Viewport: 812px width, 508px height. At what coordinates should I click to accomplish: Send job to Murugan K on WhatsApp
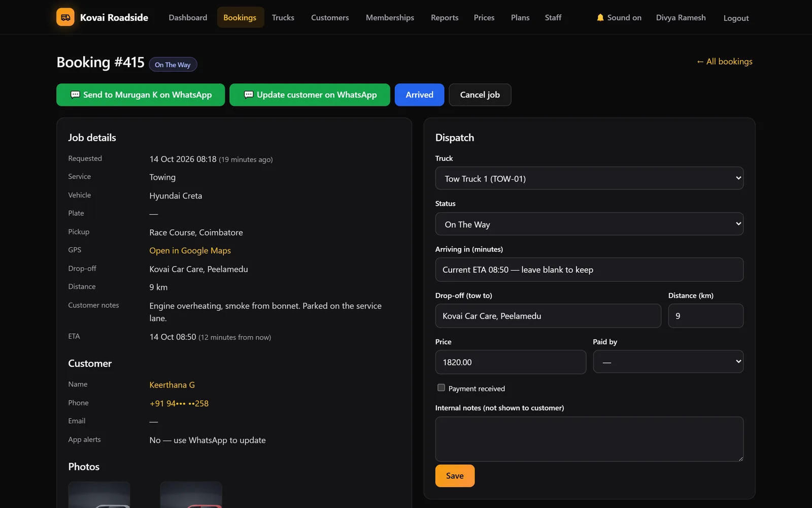[x=141, y=95]
